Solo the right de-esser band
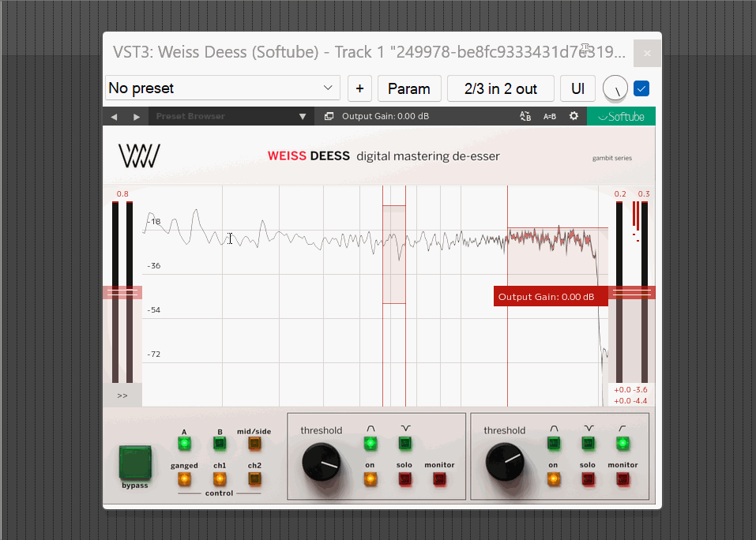Image resolution: width=756 pixels, height=540 pixels. pos(589,479)
